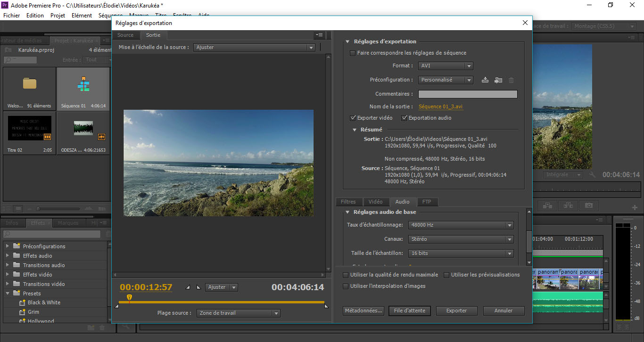Switch to the Vidéo settings tab
Viewport: 644px width, 342px height.
tap(375, 202)
